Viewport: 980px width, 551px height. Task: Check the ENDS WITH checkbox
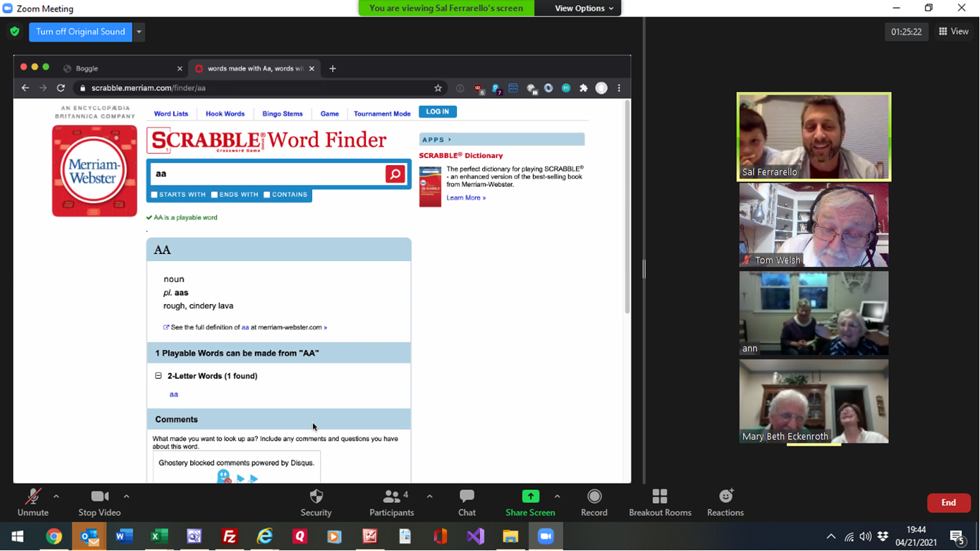tap(215, 194)
